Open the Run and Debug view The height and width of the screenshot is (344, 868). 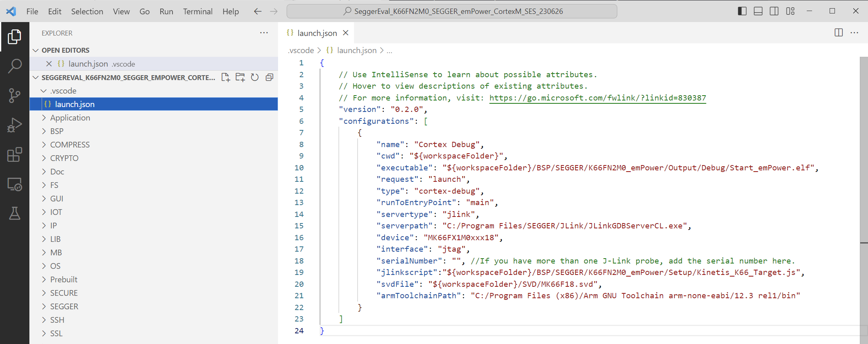click(15, 125)
